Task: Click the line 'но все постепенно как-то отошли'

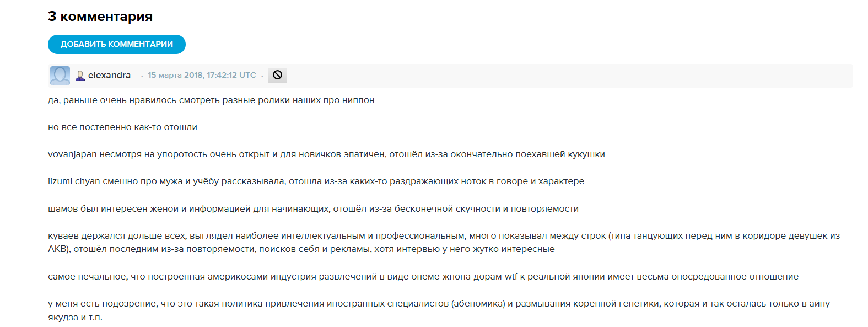Action: pyautogui.click(x=122, y=127)
